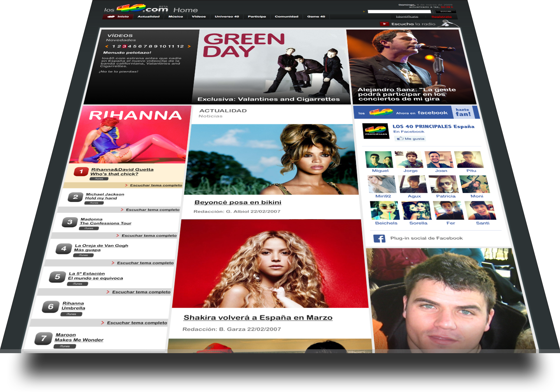This screenshot has height=392, width=560.
Task: Select video page number 7
Action: (145, 46)
